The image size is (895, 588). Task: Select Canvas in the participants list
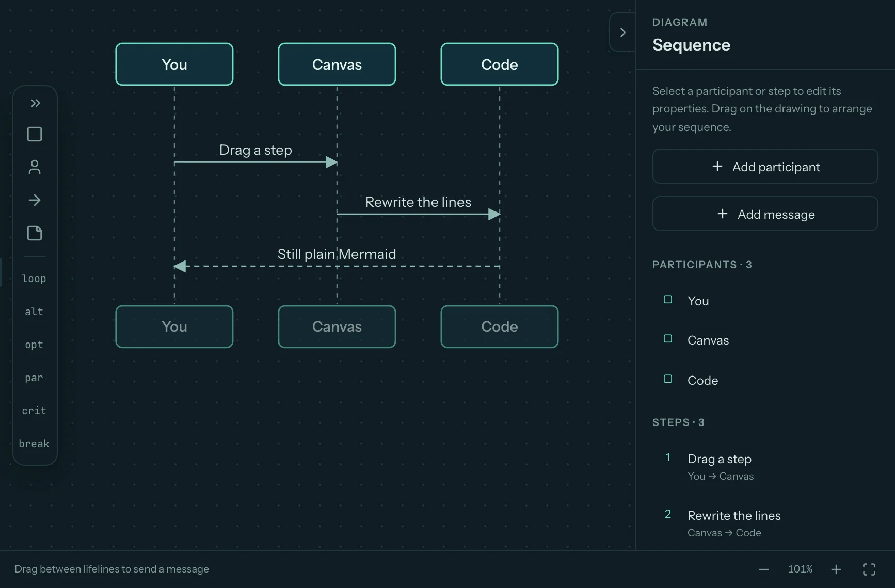point(765,340)
